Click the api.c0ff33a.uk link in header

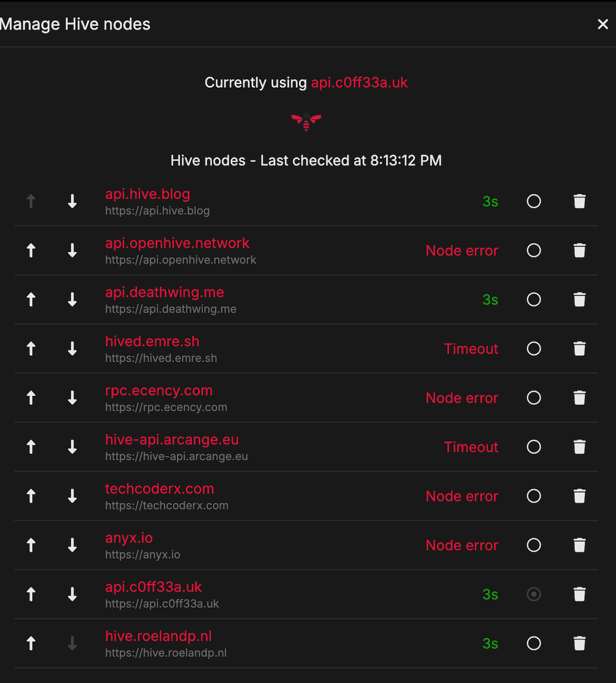click(x=359, y=83)
